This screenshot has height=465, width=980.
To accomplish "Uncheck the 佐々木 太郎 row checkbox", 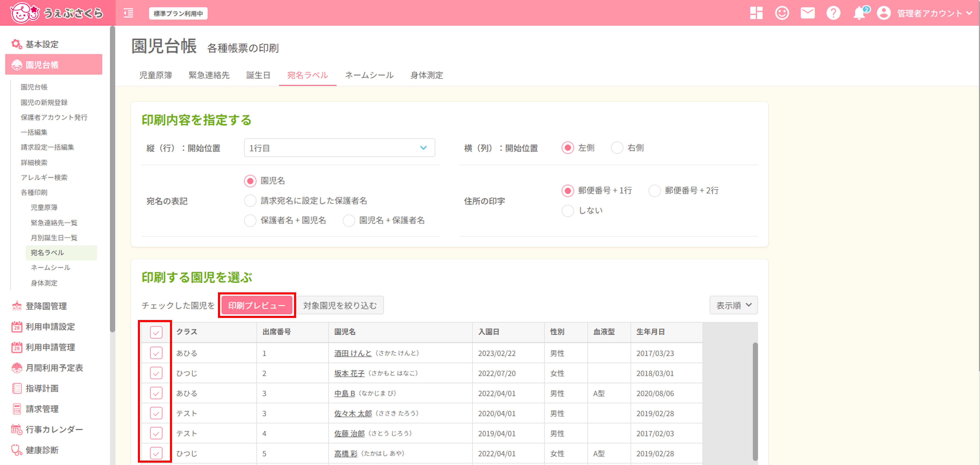I will tap(156, 413).
